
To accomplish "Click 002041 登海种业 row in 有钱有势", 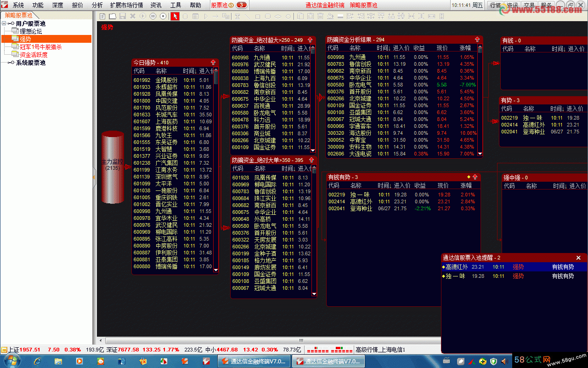I will click(x=401, y=208).
